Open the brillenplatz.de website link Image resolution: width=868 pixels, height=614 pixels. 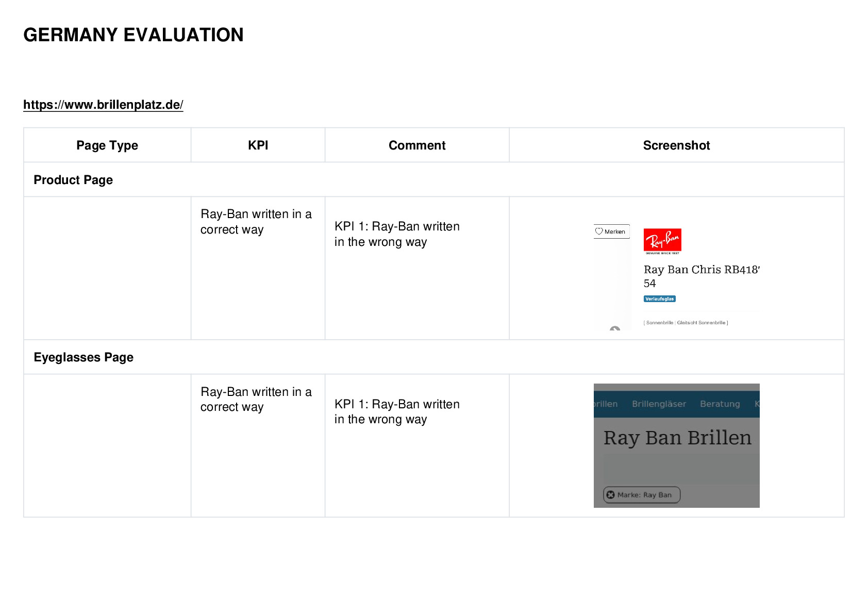click(103, 105)
